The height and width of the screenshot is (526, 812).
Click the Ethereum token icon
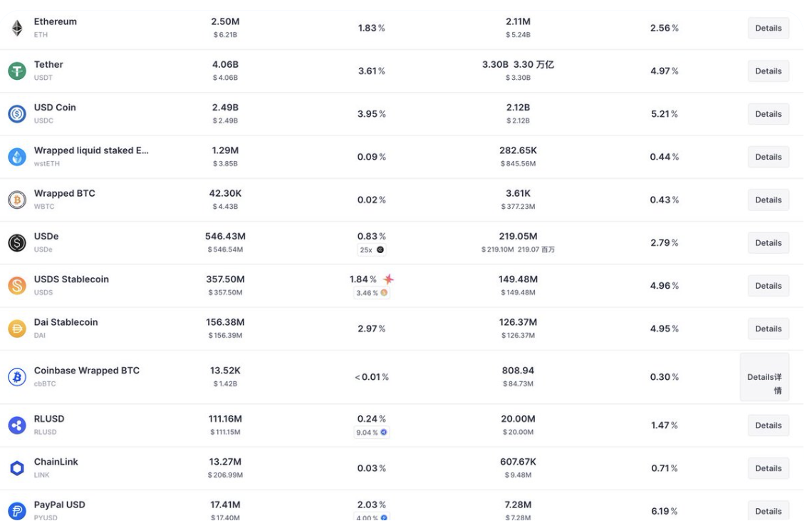coord(17,29)
